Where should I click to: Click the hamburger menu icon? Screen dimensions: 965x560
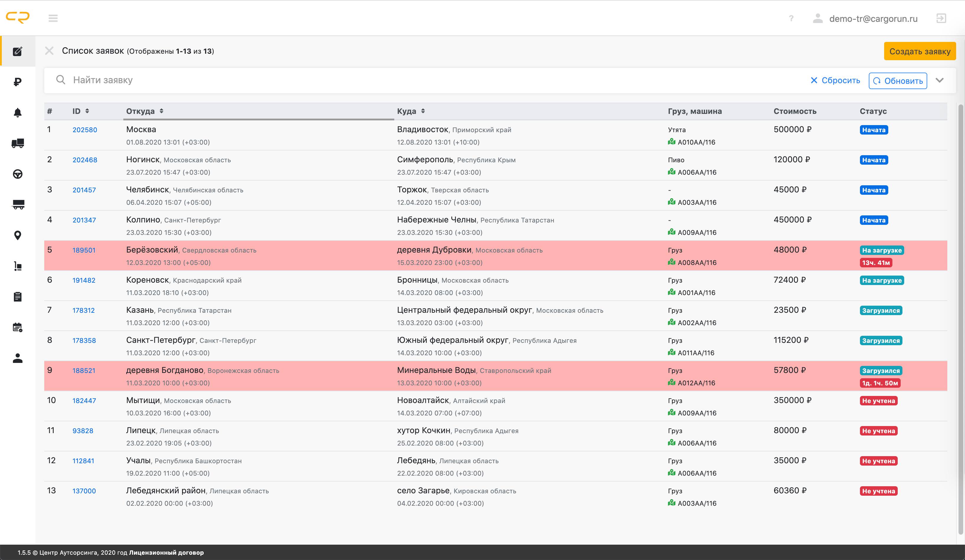(x=53, y=18)
